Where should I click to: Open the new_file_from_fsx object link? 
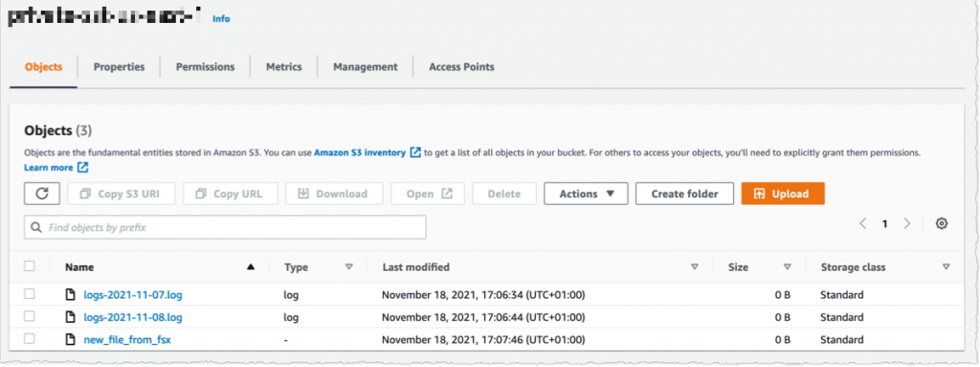point(127,340)
